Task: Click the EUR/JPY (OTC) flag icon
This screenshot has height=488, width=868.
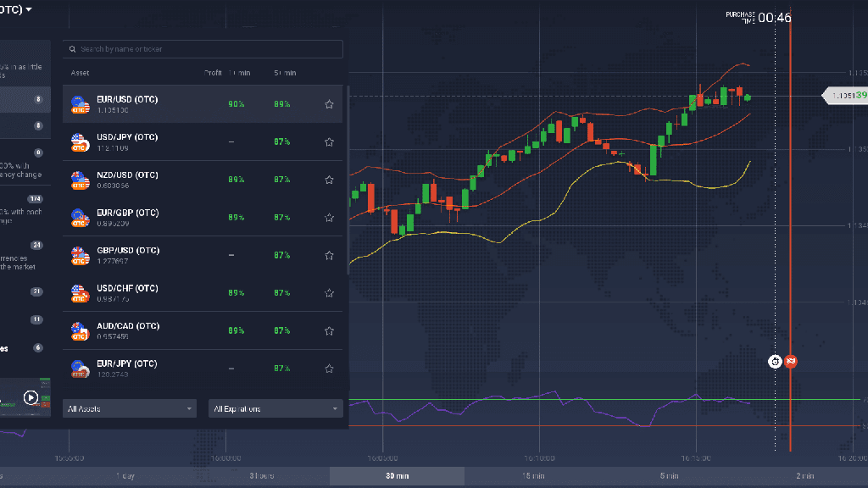Action: click(x=81, y=369)
